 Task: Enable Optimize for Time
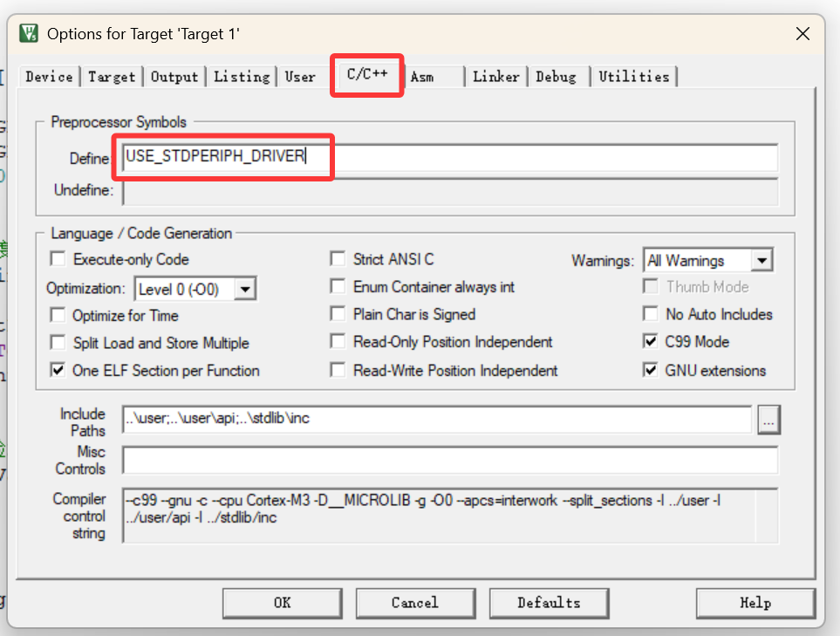pyautogui.click(x=58, y=314)
